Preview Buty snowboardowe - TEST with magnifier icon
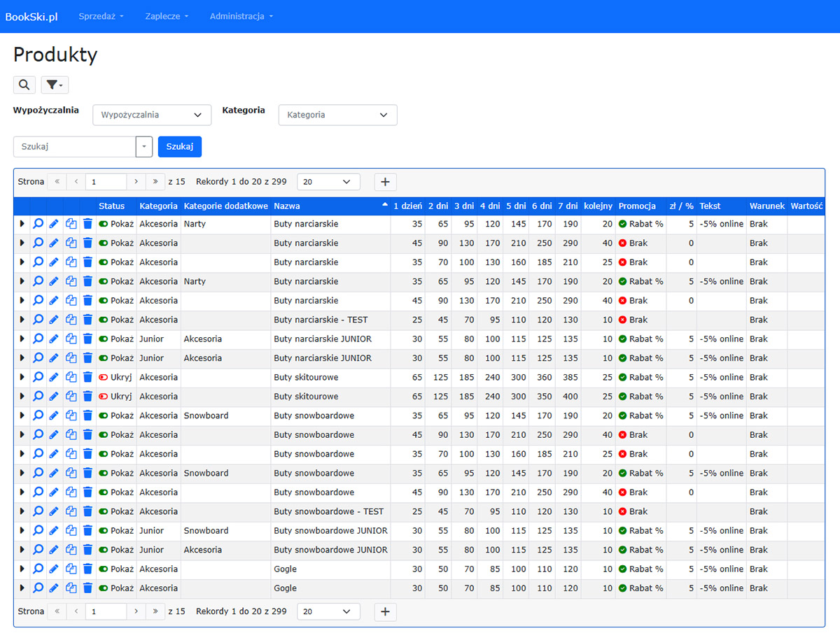Viewport: 840px width, 640px height. [38, 511]
